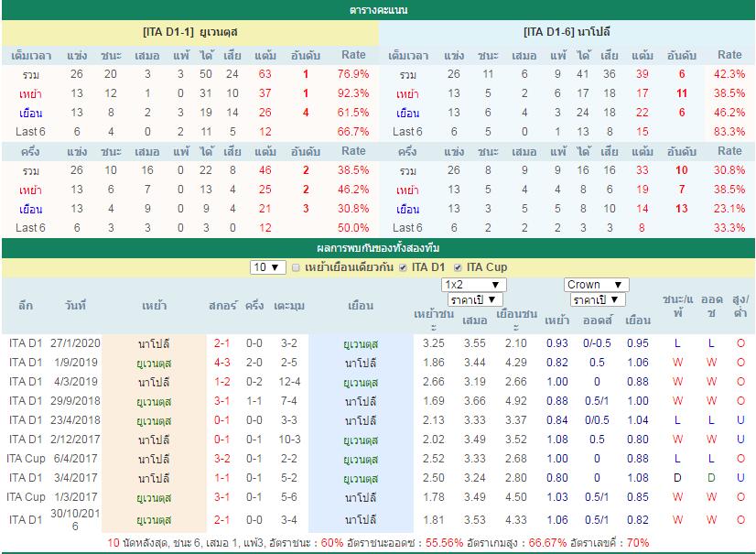Image resolution: width=756 pixels, height=554 pixels.
Task: Click the 92.3% home rate for ยูเวนตุส
Action: pyautogui.click(x=353, y=93)
